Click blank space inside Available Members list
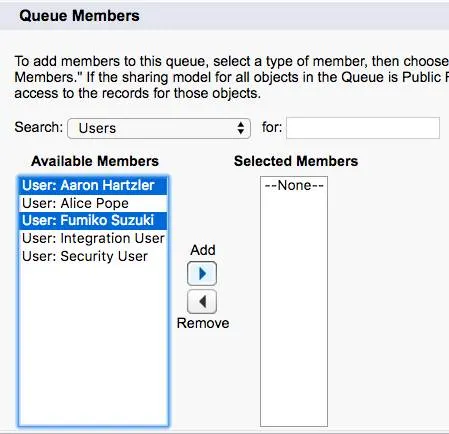This screenshot has height=434, width=449. click(93, 343)
